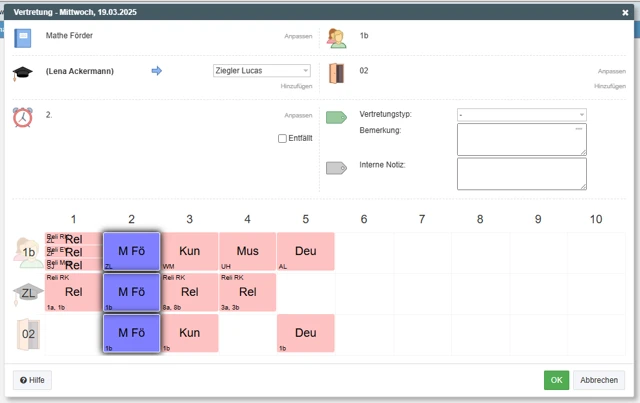
Task: Click Hinzufügen link under teacher dropdown
Action: (x=297, y=87)
